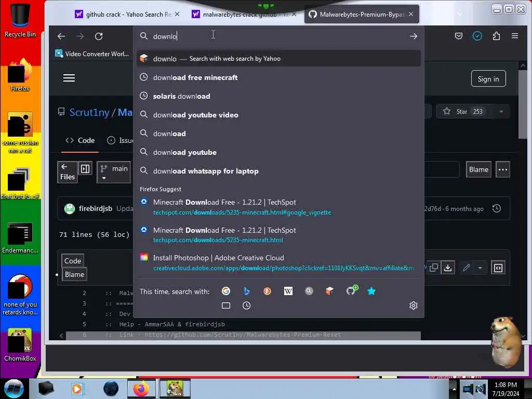Open the media player taskbar icon

point(77,389)
